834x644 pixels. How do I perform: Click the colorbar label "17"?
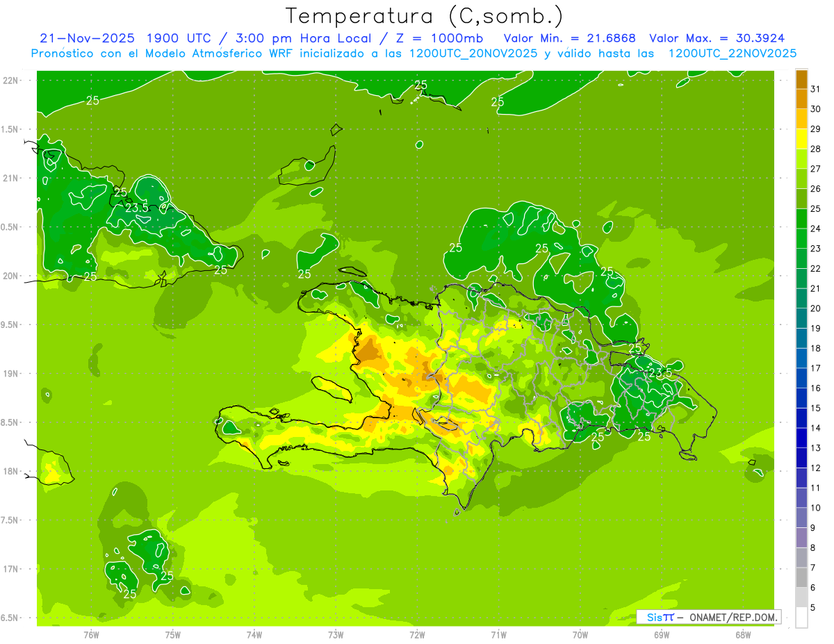click(x=815, y=368)
